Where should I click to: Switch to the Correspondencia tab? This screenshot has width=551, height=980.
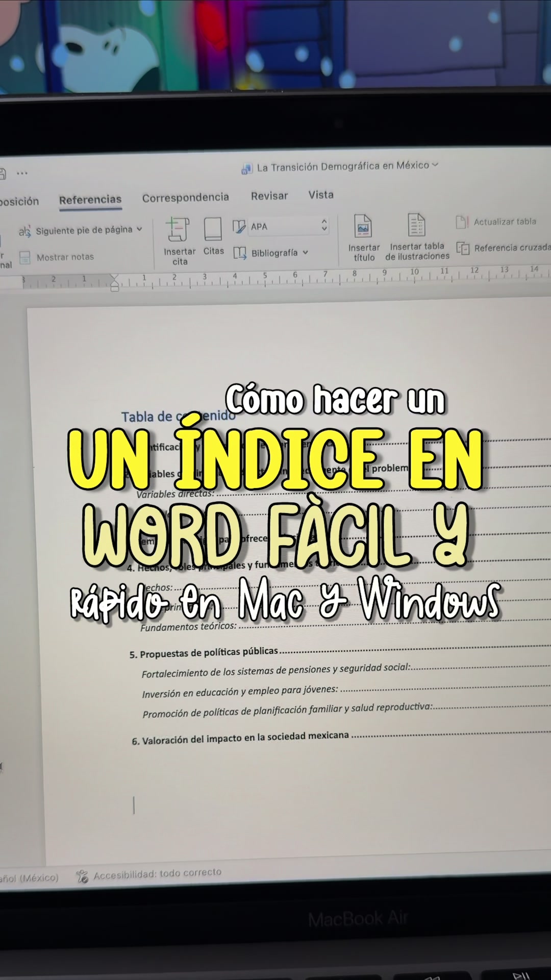(x=185, y=198)
